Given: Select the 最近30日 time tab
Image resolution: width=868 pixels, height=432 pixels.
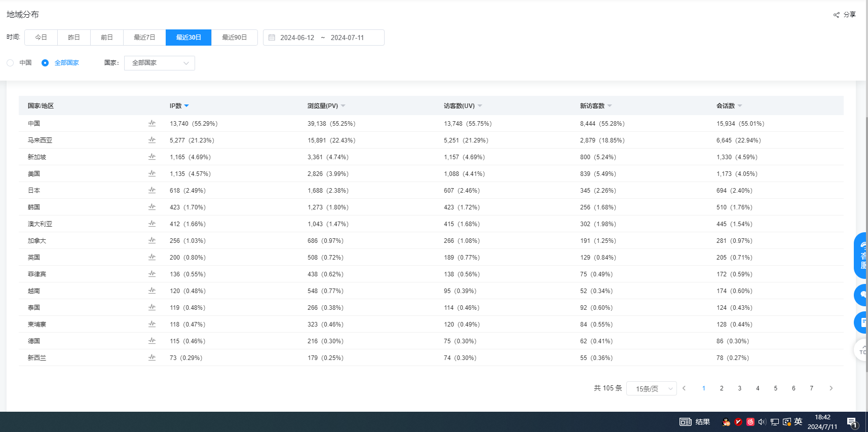Looking at the screenshot, I should click(x=188, y=38).
